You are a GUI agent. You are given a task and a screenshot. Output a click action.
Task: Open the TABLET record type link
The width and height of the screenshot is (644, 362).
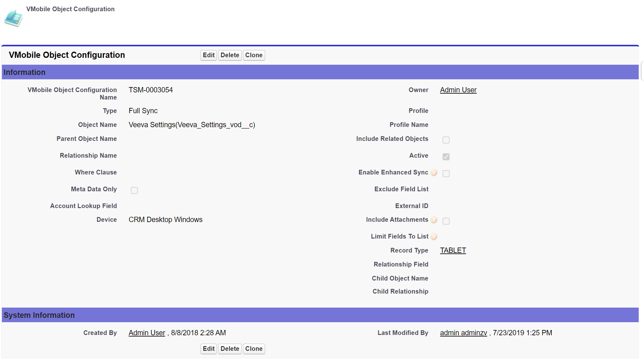453,250
